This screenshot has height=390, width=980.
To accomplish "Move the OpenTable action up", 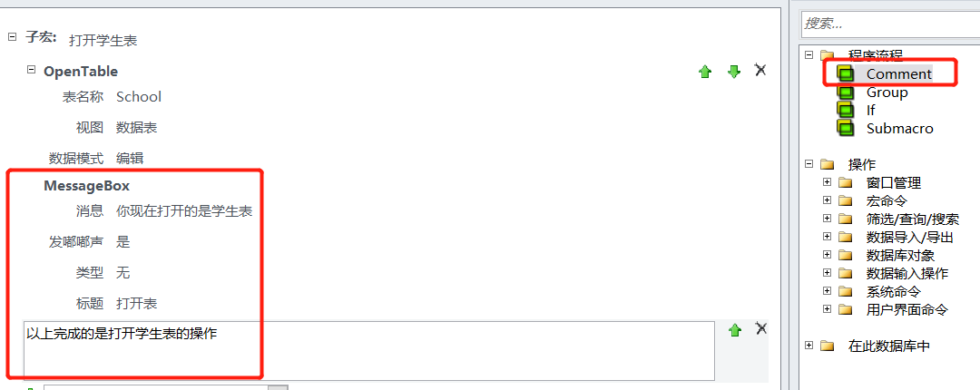I will [705, 72].
